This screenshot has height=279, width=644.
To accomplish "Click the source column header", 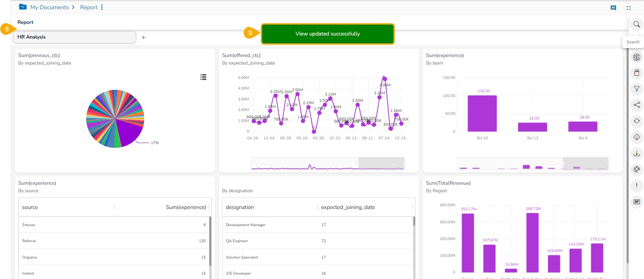I will click(x=30, y=207).
